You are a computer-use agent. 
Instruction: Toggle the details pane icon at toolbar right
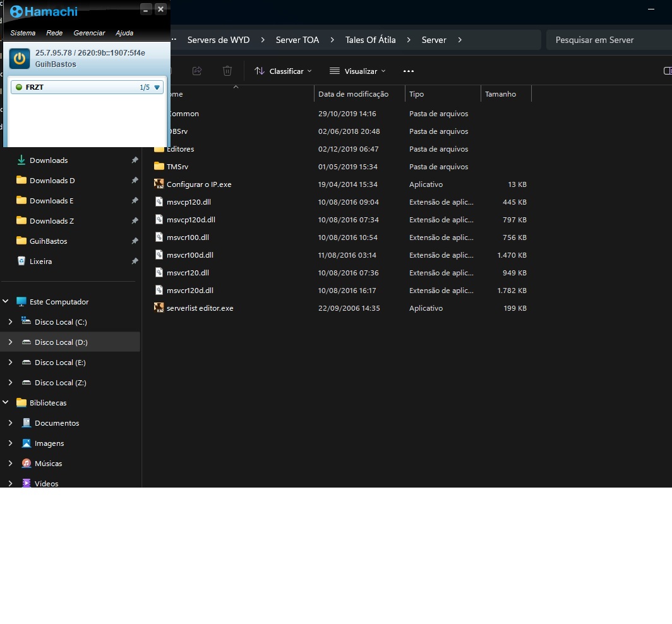(x=668, y=71)
